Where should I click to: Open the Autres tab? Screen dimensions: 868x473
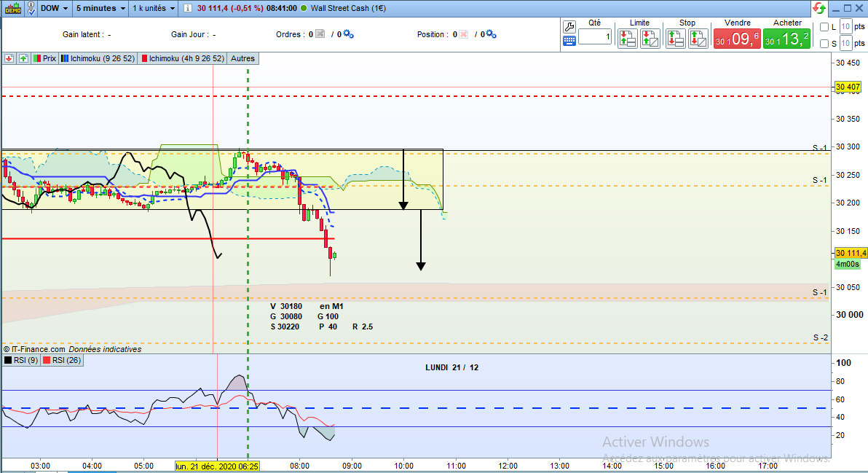[242, 59]
